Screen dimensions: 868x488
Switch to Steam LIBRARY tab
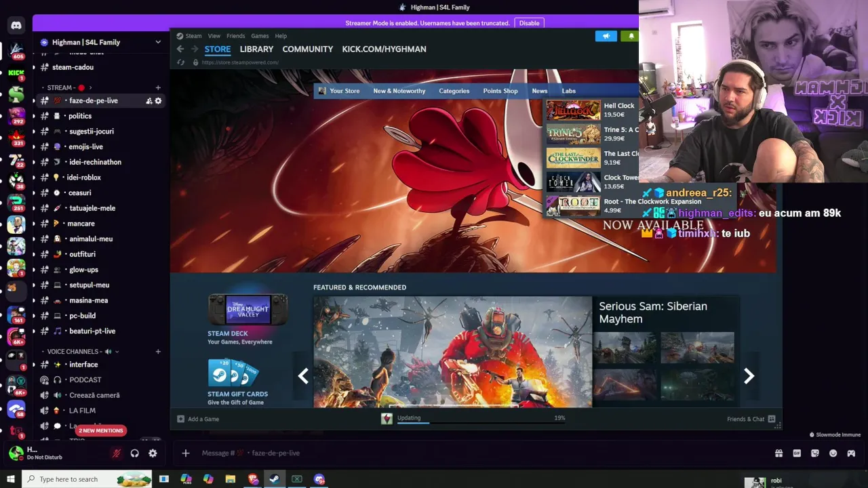pos(256,49)
